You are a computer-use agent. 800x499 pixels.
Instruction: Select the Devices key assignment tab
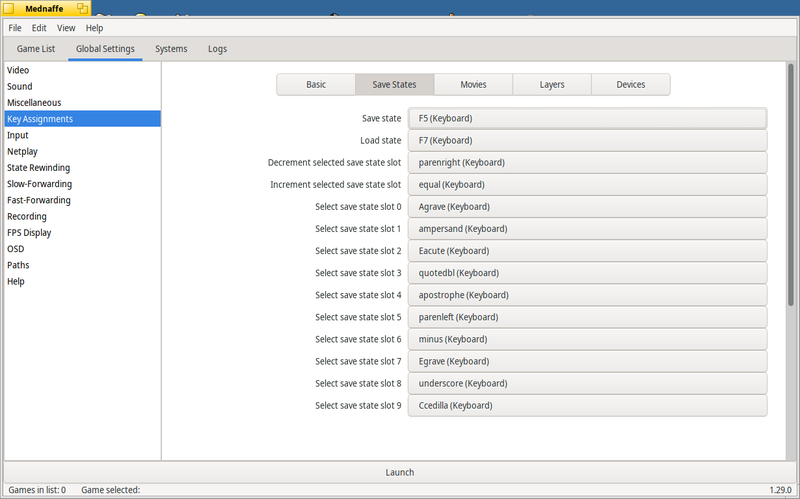(631, 85)
